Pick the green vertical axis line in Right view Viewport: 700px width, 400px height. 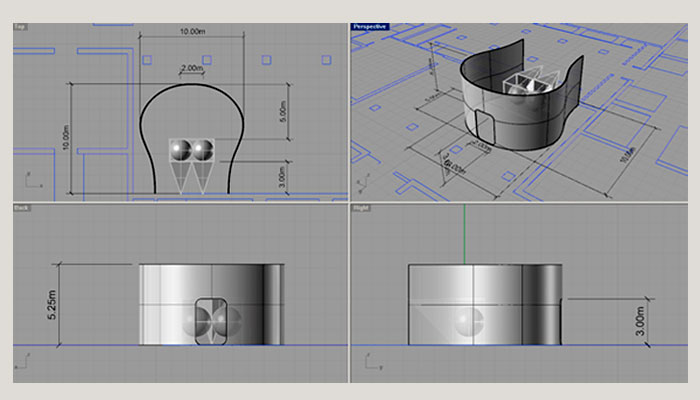[x=466, y=235]
